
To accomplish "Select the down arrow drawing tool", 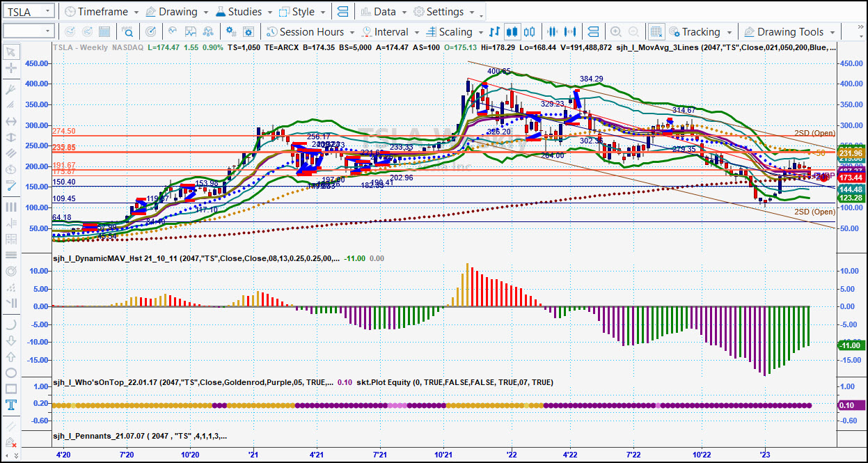I will (x=10, y=340).
